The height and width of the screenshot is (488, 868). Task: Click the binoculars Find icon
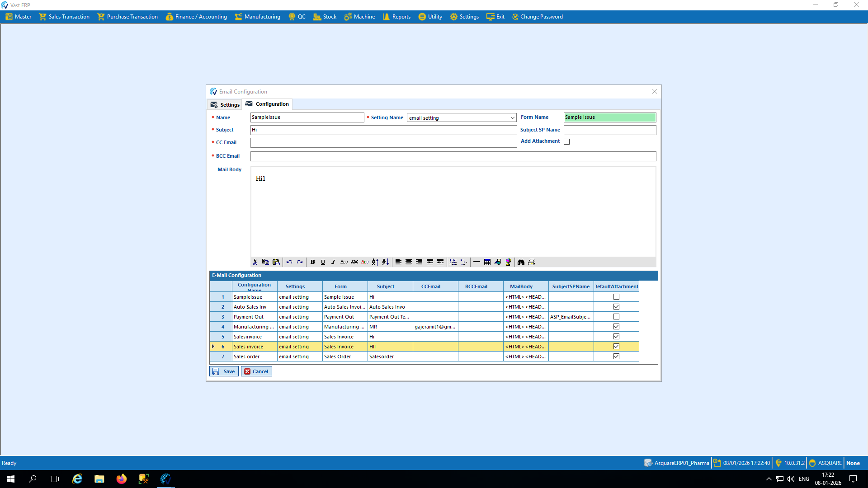pos(521,262)
